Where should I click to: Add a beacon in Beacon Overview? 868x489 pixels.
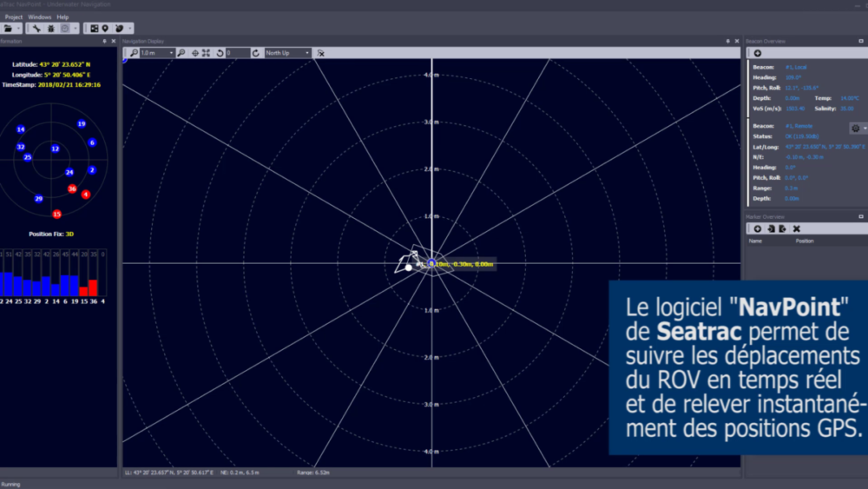pos(757,53)
